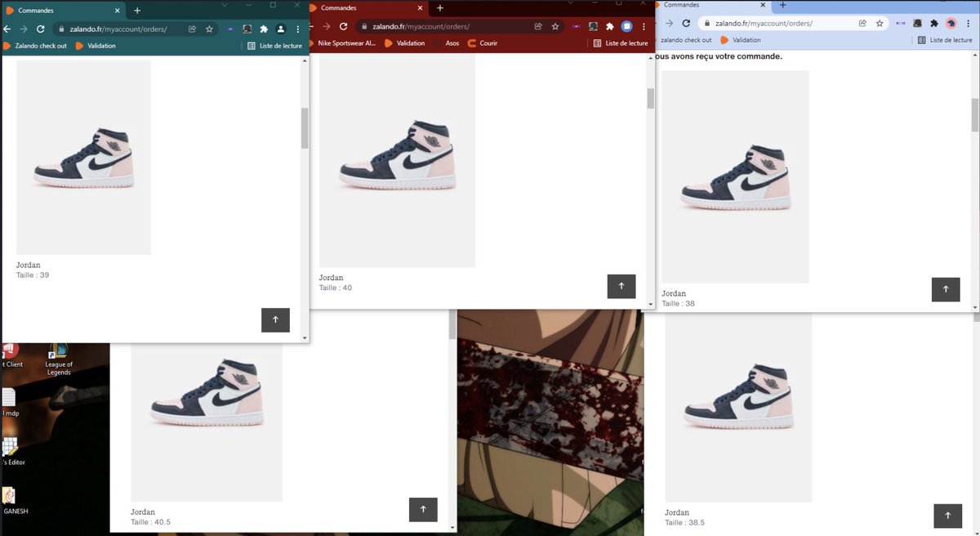Click back-to-top arrow in size 38.5 window
980x536 pixels.
coord(947,516)
